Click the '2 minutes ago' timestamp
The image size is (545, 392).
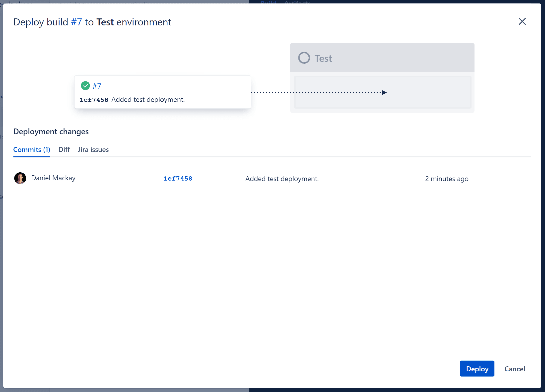coord(447,179)
